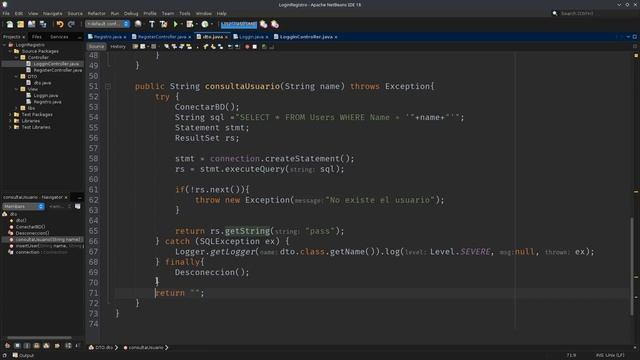This screenshot has width=640, height=360.
Task: Click the globe browser icon in toolbar
Action: 138,24
